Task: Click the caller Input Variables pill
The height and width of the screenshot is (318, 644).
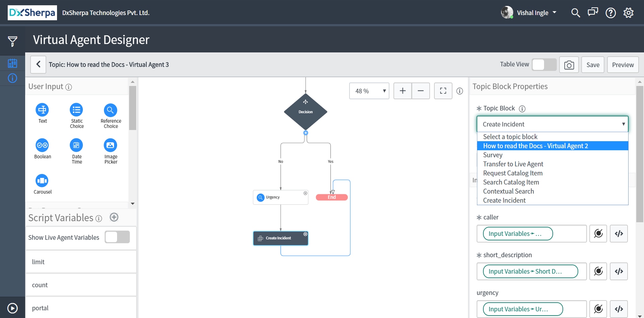Action: click(518, 233)
